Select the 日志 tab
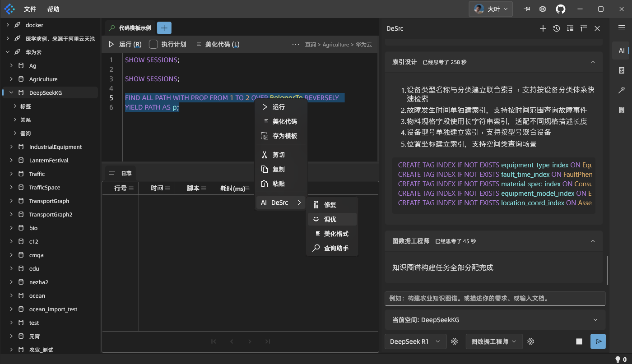 point(121,173)
